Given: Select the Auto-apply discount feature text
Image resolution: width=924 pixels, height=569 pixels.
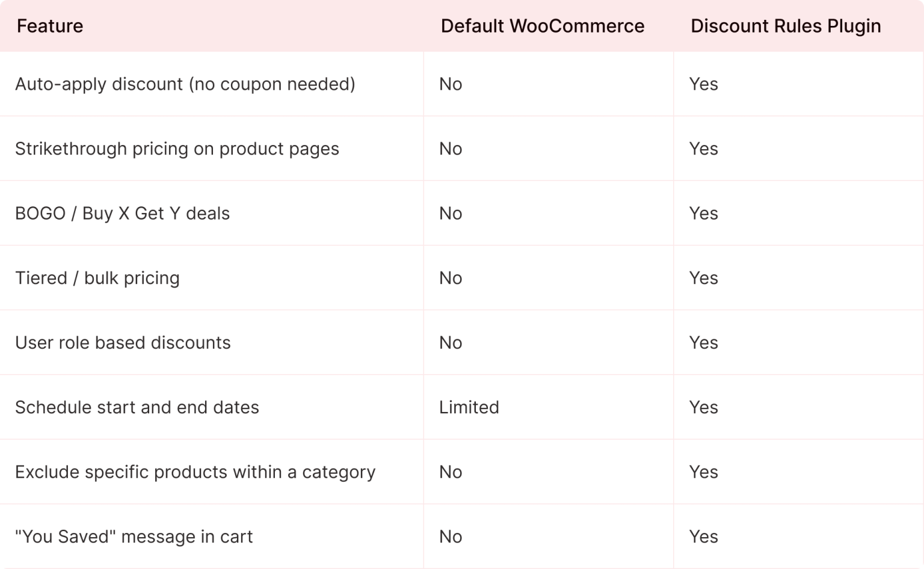Looking at the screenshot, I should [185, 84].
